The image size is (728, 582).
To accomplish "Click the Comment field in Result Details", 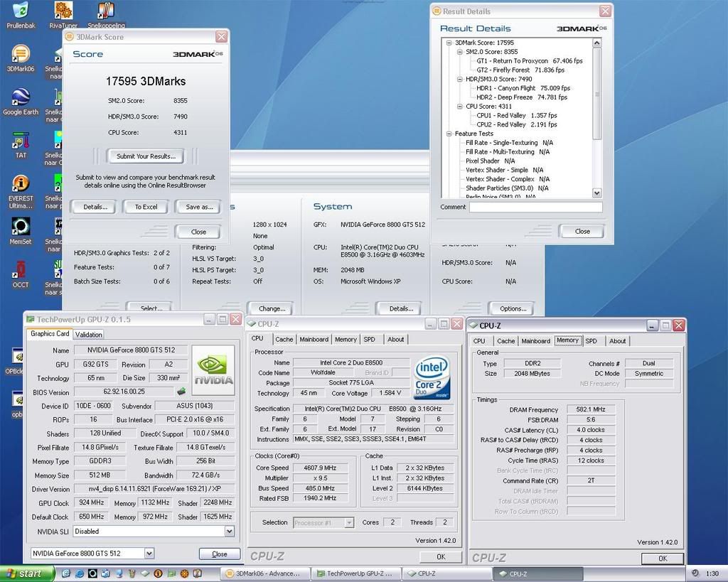I will [536, 207].
